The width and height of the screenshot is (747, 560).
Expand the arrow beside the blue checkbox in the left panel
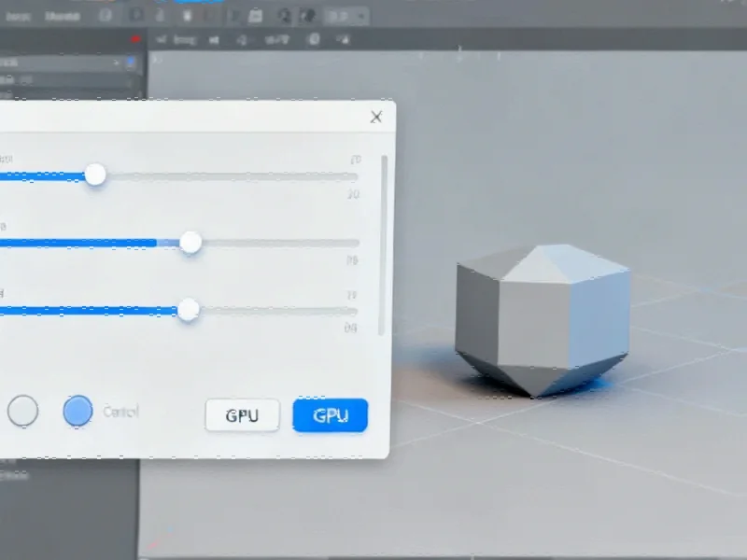click(x=117, y=63)
